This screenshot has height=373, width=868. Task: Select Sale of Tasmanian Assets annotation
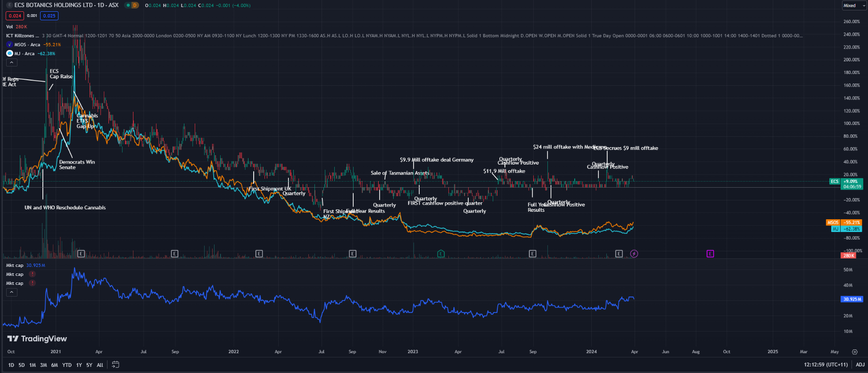pyautogui.click(x=400, y=173)
